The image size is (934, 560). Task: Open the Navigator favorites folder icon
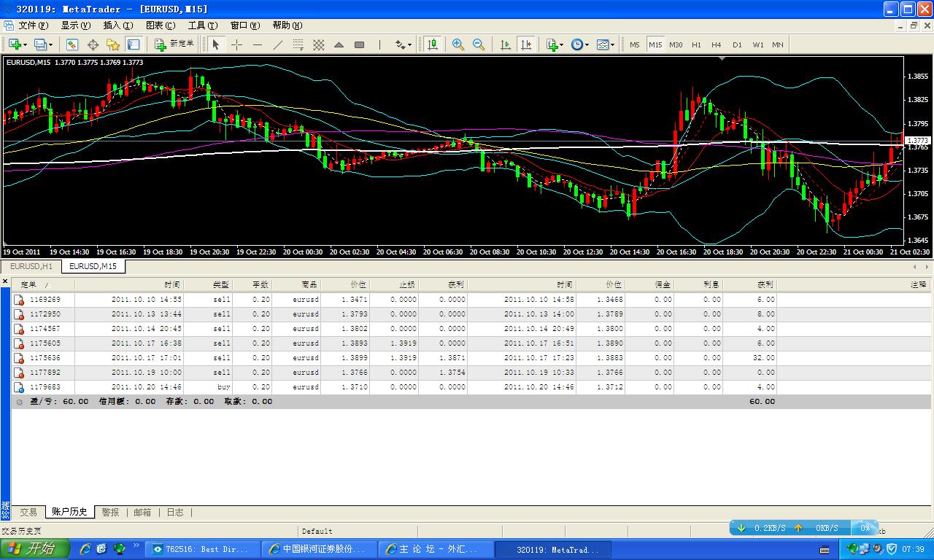(113, 44)
